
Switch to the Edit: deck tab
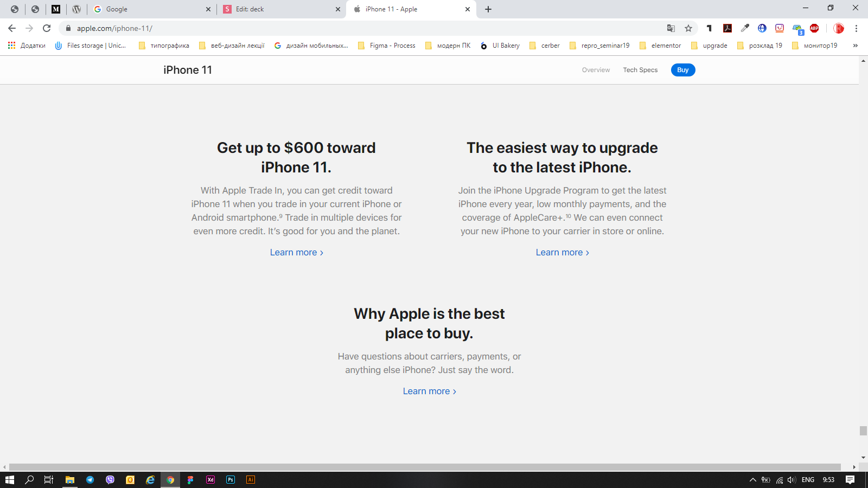(x=281, y=9)
